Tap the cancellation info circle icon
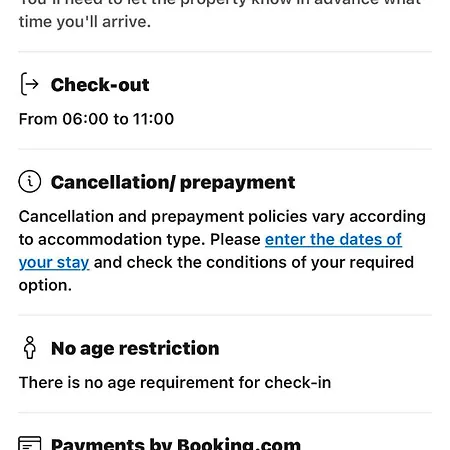The image size is (450, 450). (30, 182)
